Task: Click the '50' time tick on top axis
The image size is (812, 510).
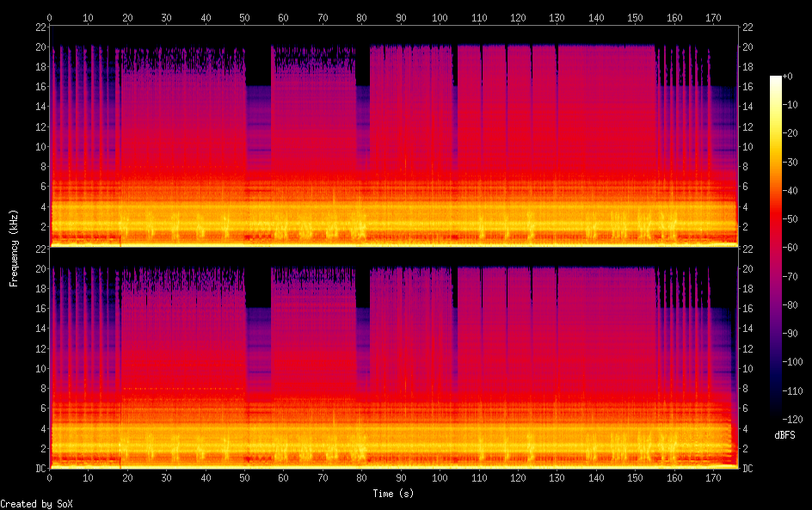Action: [245, 17]
